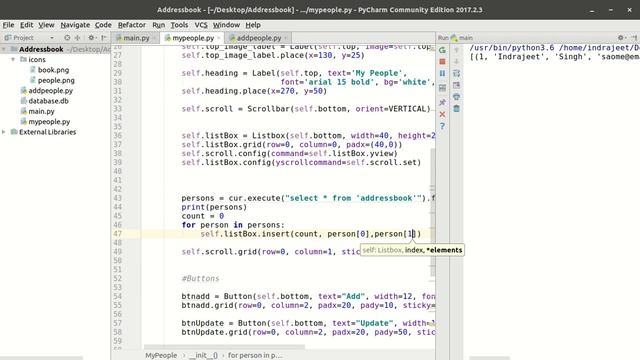Open the Tools menu

coord(179,25)
